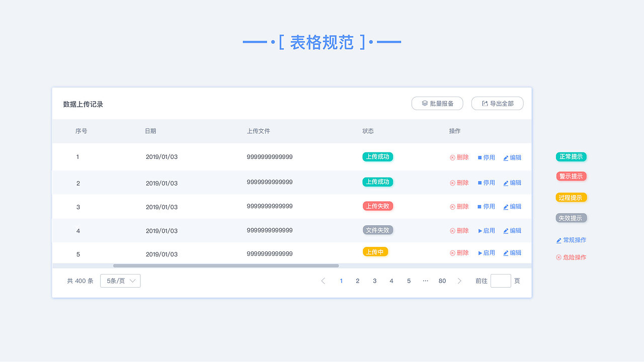Click the horizontal scrollbar below the table
Viewport: 644px width, 362px height.
tap(226, 265)
